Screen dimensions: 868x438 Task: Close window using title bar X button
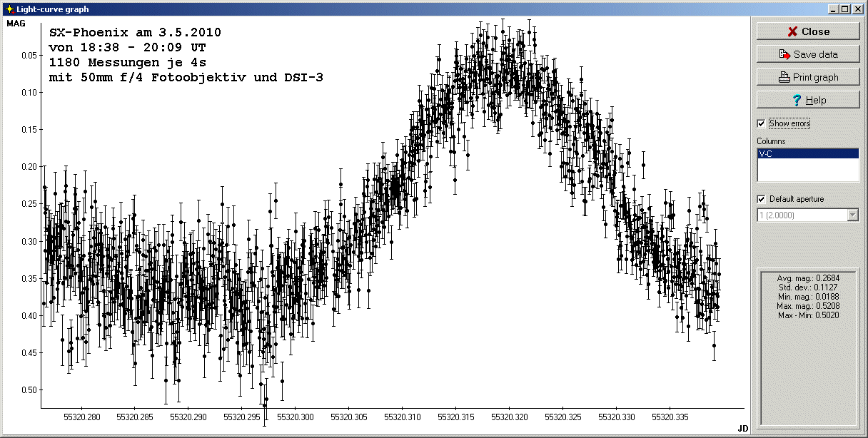click(x=857, y=9)
